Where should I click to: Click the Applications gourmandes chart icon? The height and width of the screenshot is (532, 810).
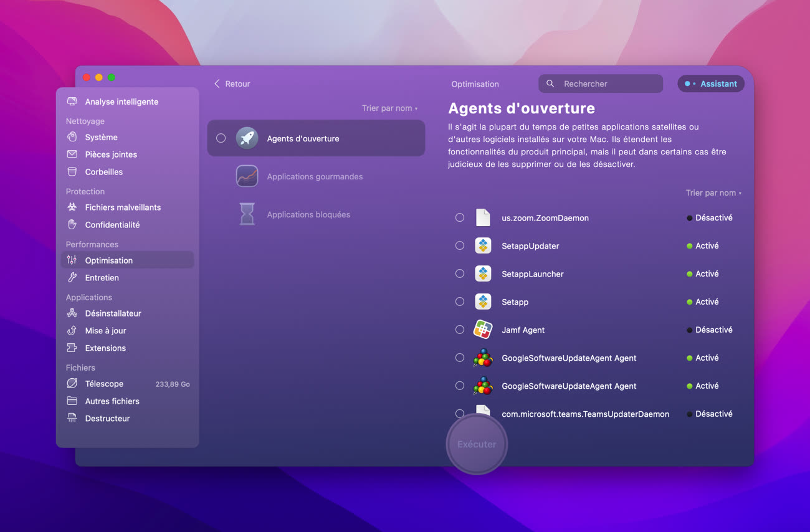pyautogui.click(x=247, y=176)
